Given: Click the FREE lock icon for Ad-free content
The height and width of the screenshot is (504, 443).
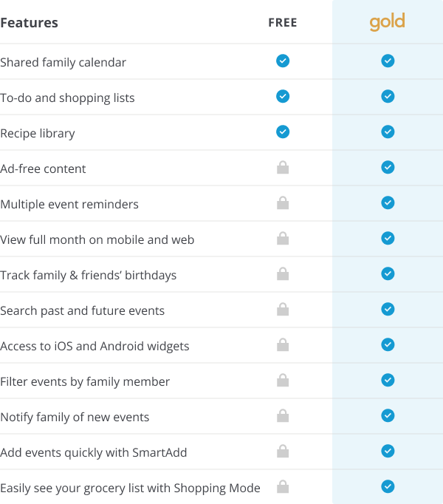Looking at the screenshot, I should point(283,168).
